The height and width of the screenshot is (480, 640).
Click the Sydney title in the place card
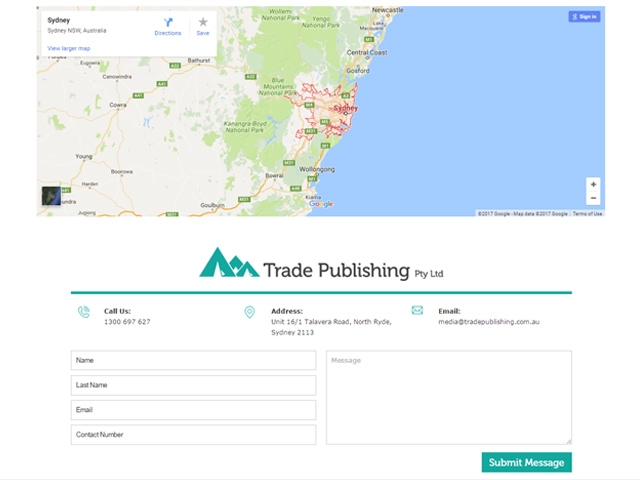58,20
